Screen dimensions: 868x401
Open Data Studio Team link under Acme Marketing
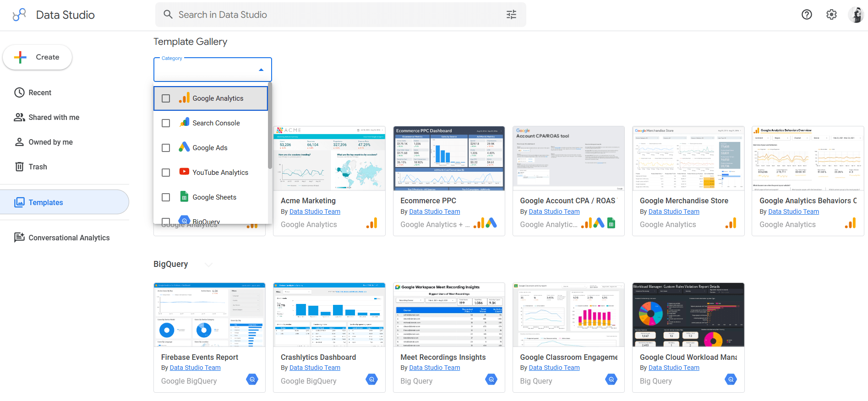pos(315,211)
